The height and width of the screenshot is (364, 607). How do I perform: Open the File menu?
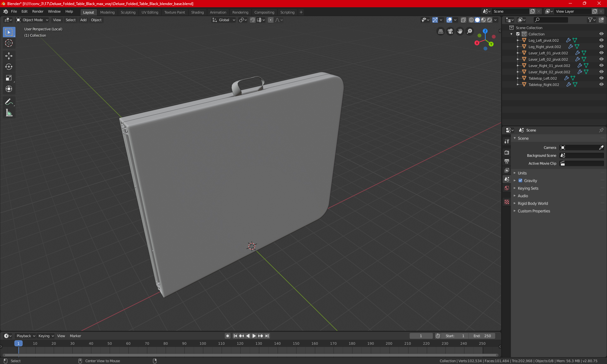tap(14, 11)
